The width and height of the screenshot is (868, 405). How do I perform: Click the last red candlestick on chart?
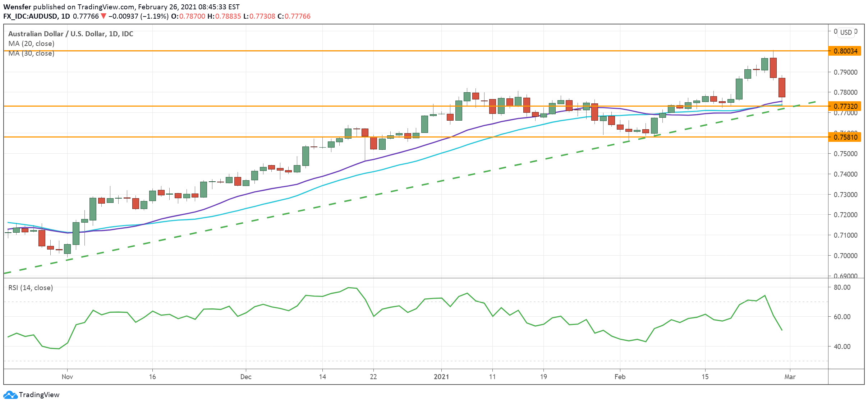782,87
